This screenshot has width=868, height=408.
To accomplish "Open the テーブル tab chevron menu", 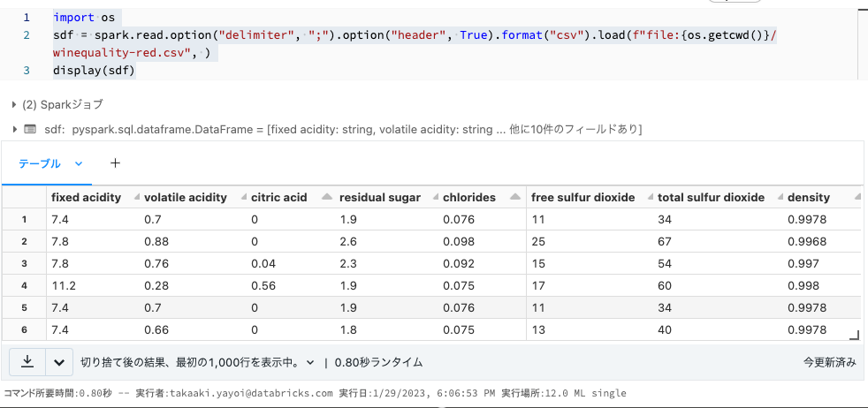I will (x=78, y=163).
